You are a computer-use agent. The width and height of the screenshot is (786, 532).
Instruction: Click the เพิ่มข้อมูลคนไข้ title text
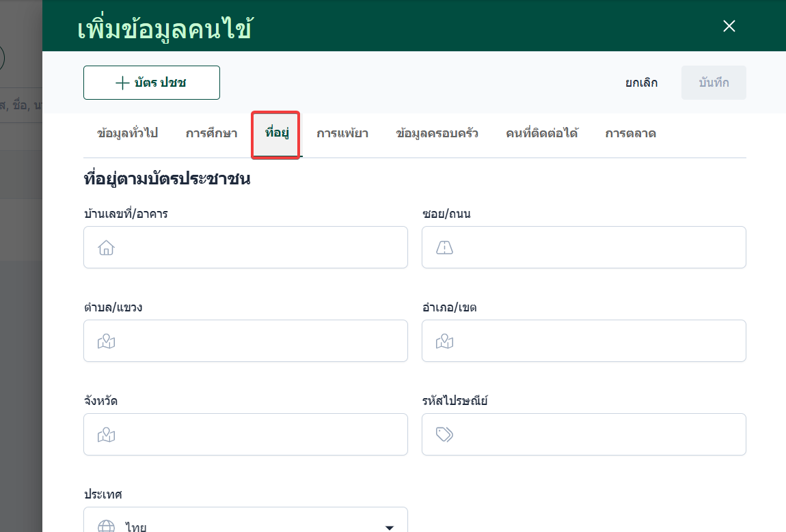pyautogui.click(x=165, y=29)
